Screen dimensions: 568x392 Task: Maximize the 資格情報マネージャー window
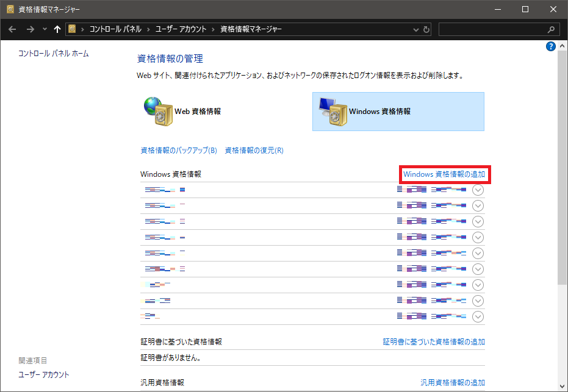(525, 9)
